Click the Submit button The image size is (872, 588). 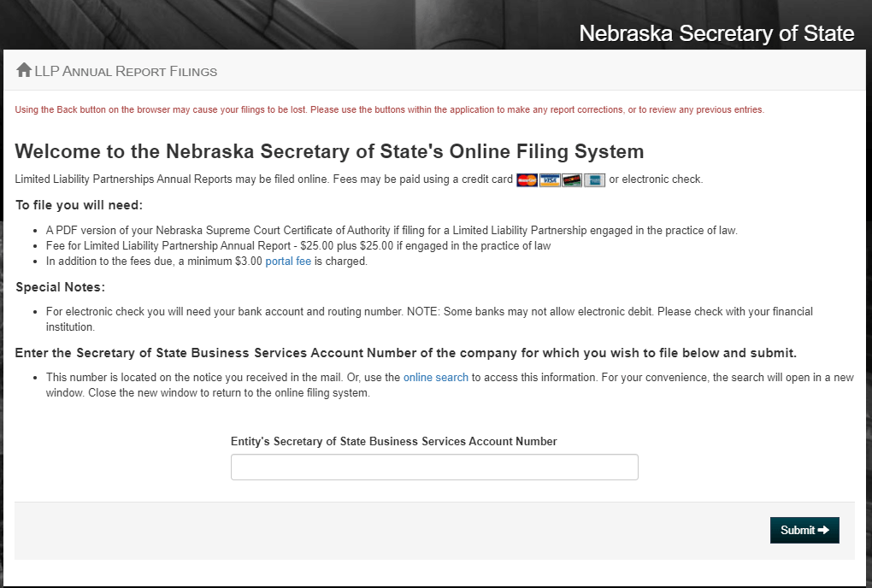[804, 530]
